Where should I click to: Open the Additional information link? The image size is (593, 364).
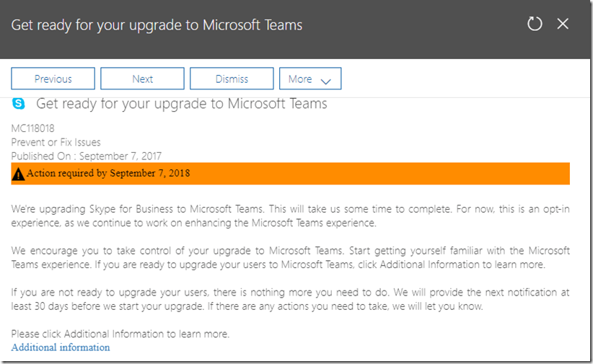click(x=61, y=347)
